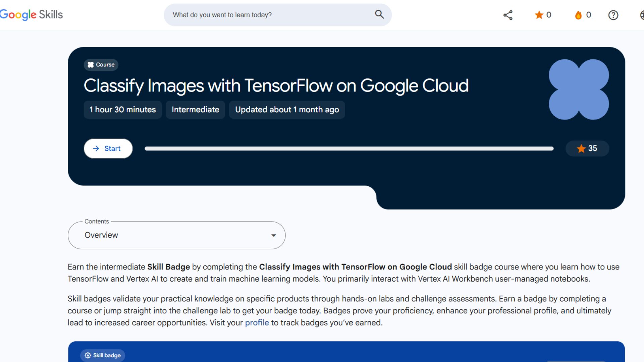Click the course progress bar
This screenshot has height=362, width=644.
[349, 148]
